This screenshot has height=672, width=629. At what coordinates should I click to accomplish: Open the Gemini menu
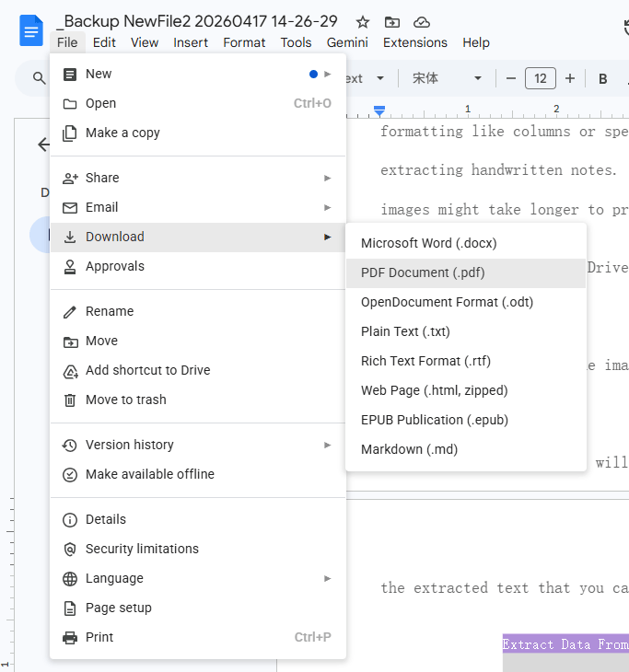click(347, 43)
